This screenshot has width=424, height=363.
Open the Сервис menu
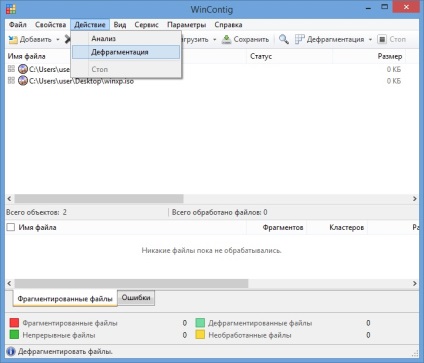tap(146, 25)
